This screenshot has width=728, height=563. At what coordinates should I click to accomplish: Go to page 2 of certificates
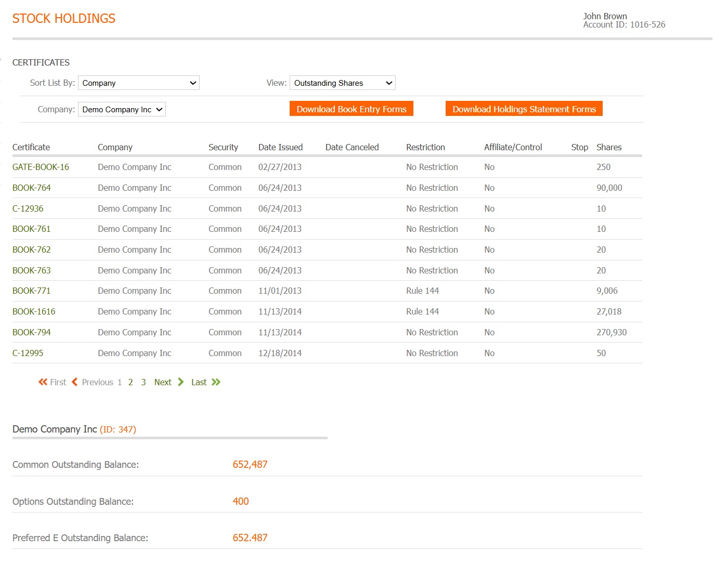[131, 383]
